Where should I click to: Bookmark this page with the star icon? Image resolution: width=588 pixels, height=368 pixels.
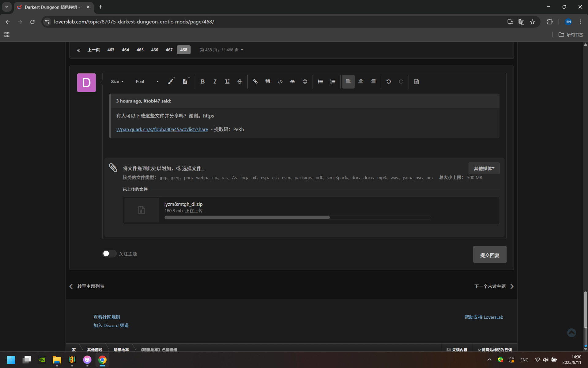coord(532,22)
